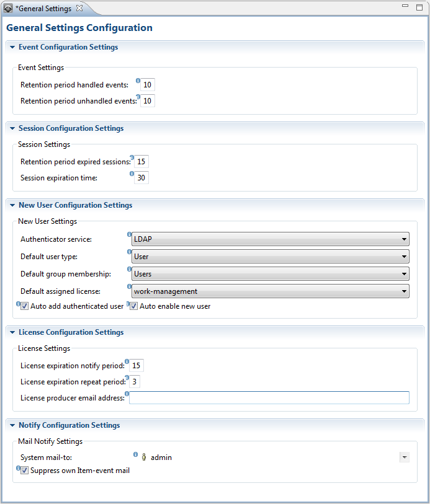Image resolution: width=430 pixels, height=504 pixels.
Task: Uncheck Auto add authenticated user
Action: [x=25, y=306]
